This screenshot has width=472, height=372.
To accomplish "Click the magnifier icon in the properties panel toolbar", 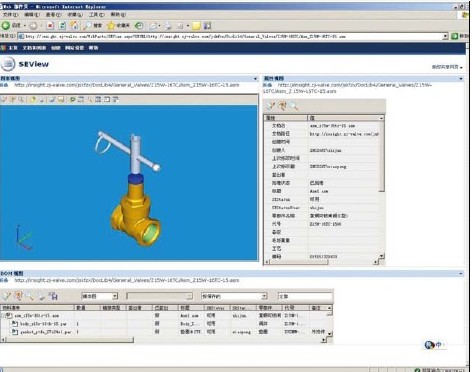I will [294, 106].
